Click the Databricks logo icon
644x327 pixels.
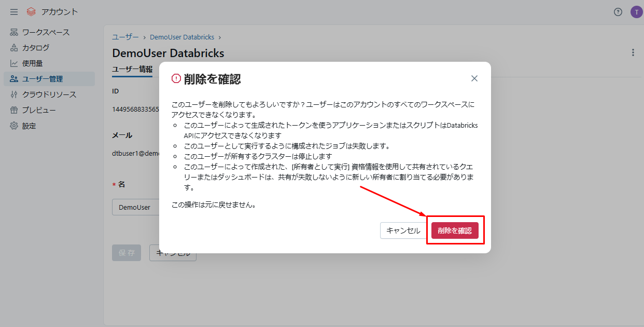tap(31, 12)
